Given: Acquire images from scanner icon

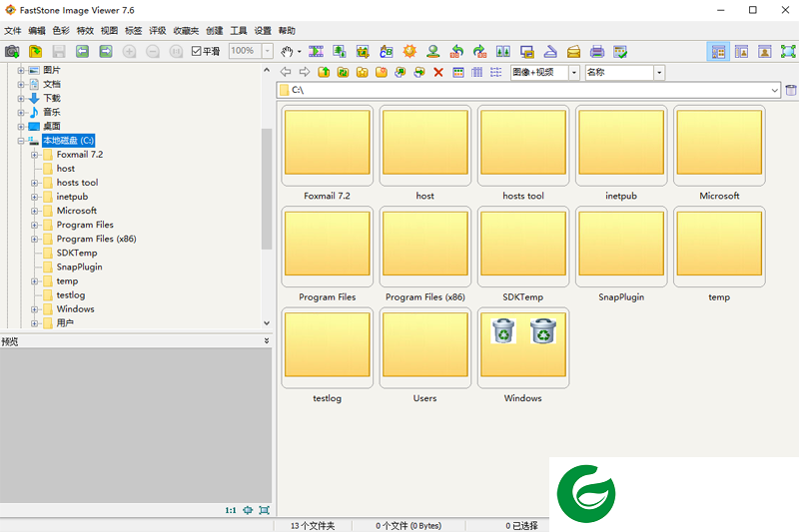Looking at the screenshot, I should click(x=550, y=52).
